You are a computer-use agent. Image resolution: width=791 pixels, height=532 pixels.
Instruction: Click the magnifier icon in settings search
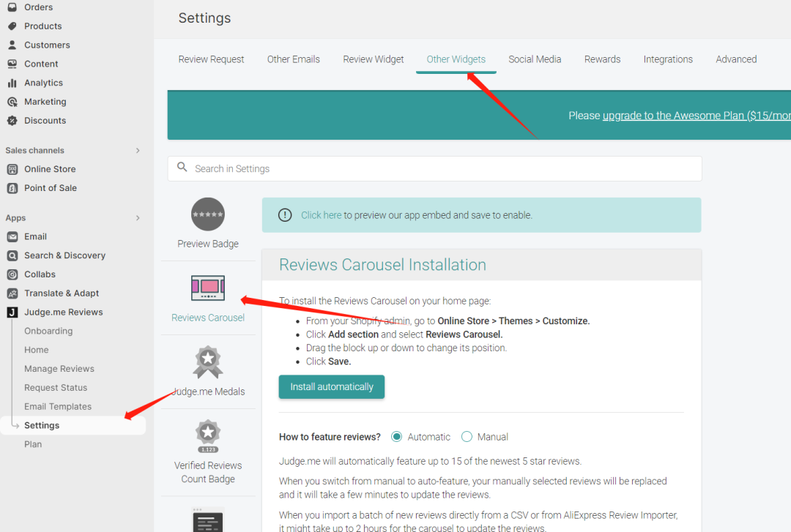pos(182,167)
